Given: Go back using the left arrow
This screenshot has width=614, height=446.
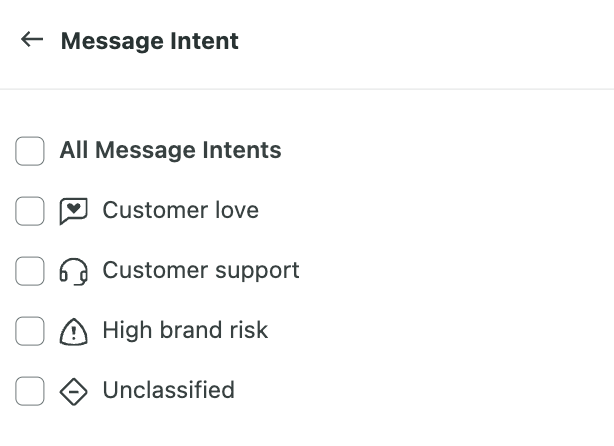Looking at the screenshot, I should (32, 40).
